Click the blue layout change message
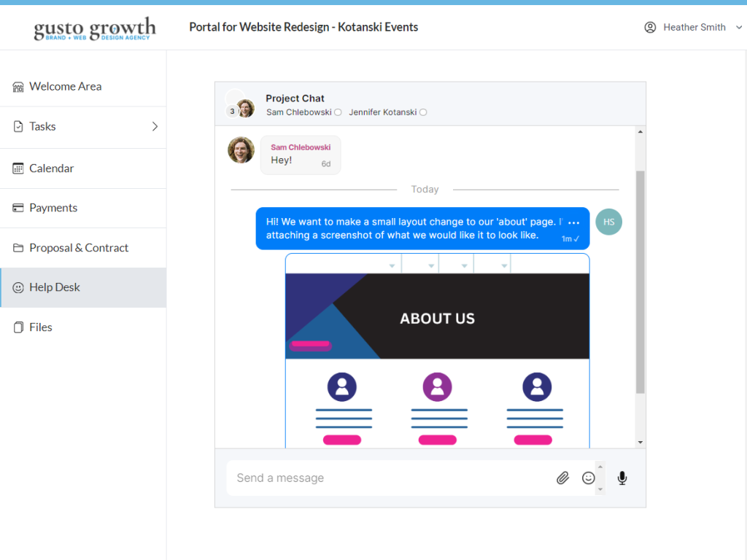747x560 pixels. [422, 228]
